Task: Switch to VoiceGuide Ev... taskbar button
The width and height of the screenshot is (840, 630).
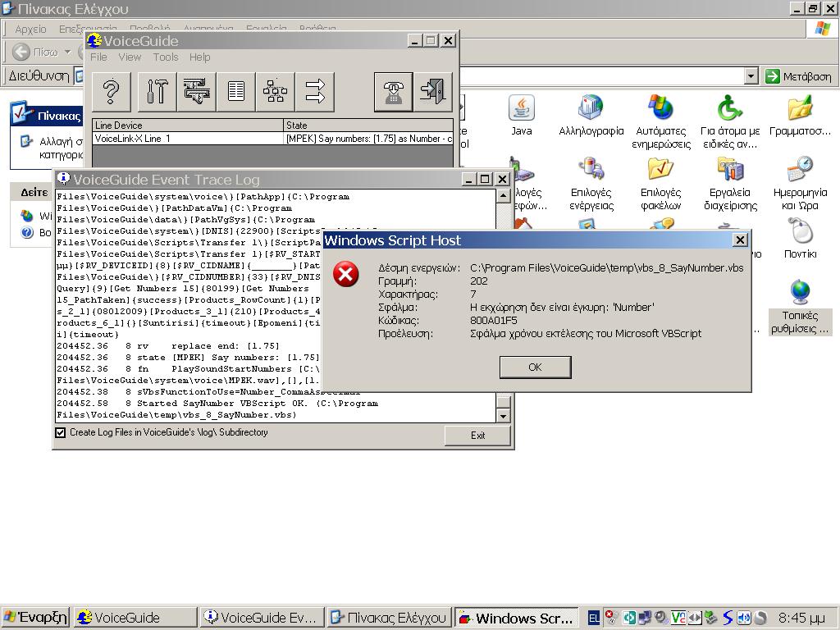Action: [x=262, y=618]
